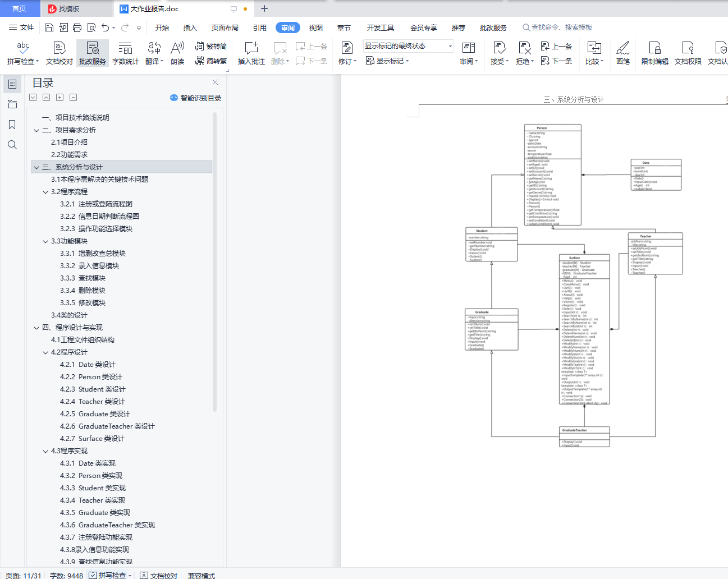The height and width of the screenshot is (579, 728).
Task: Select the 画笔 pen tool
Action: point(623,53)
